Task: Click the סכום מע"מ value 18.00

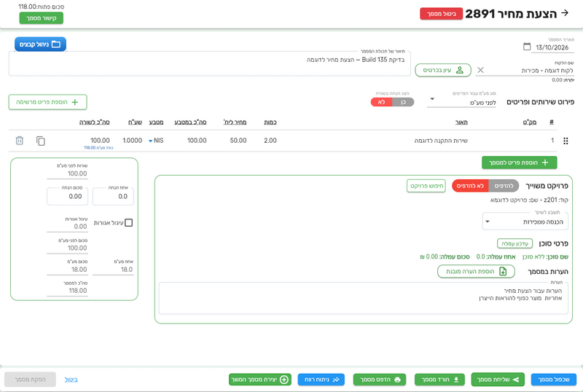Action: (79, 270)
